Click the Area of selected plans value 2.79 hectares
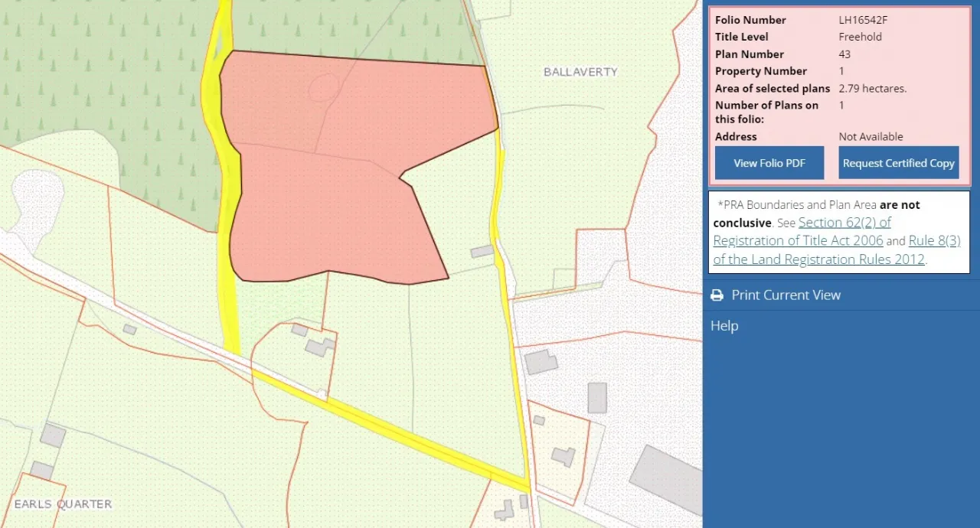980x528 pixels. 873,88
